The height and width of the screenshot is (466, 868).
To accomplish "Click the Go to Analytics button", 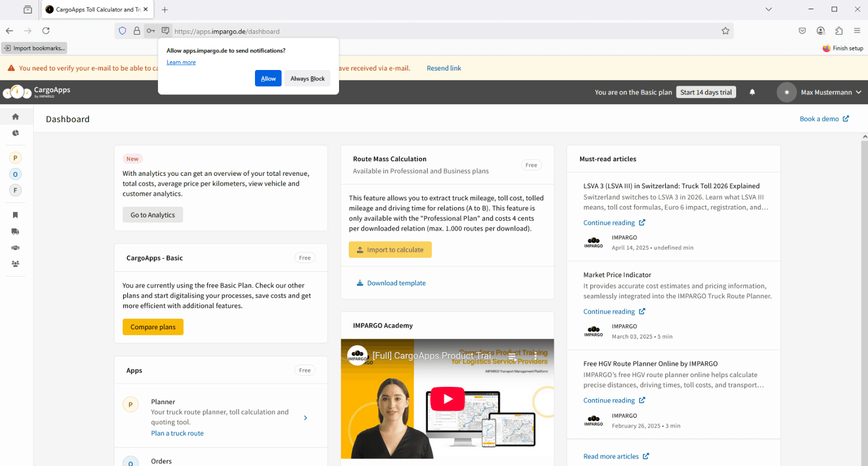I will (x=152, y=215).
